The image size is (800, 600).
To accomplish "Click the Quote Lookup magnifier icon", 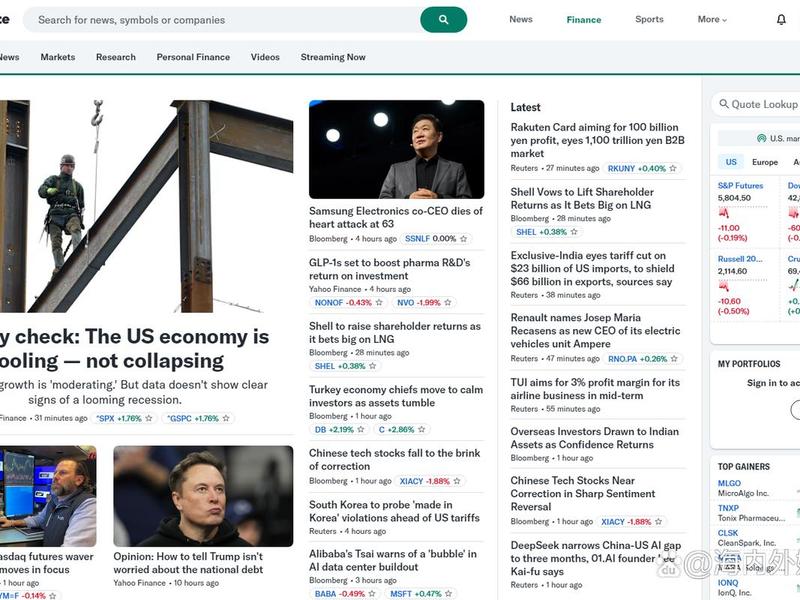I will (x=723, y=104).
